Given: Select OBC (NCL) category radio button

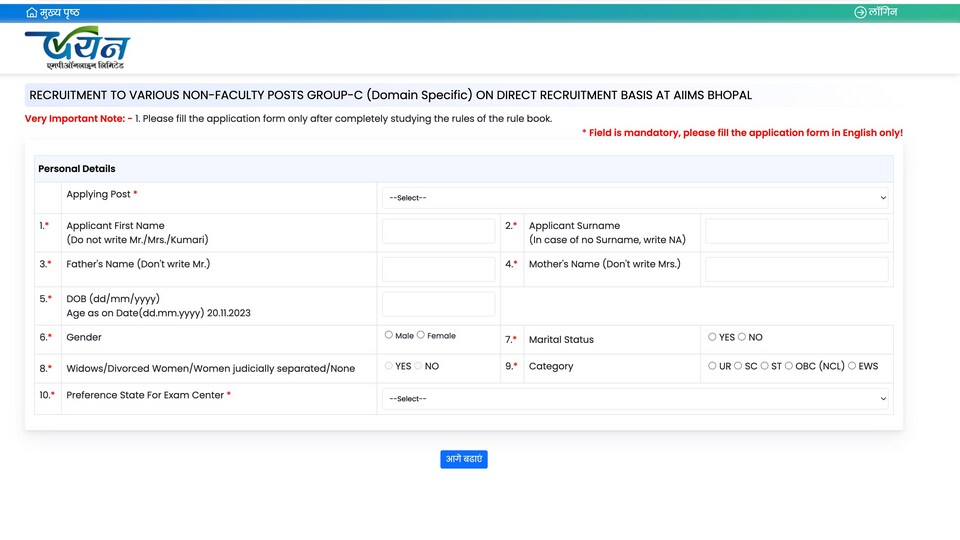Looking at the screenshot, I should pyautogui.click(x=789, y=366).
